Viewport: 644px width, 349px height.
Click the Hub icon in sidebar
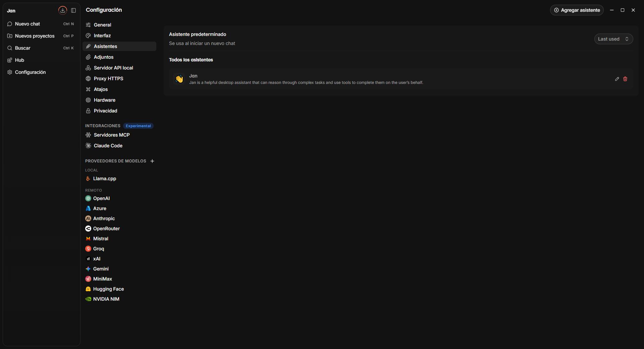[10, 60]
